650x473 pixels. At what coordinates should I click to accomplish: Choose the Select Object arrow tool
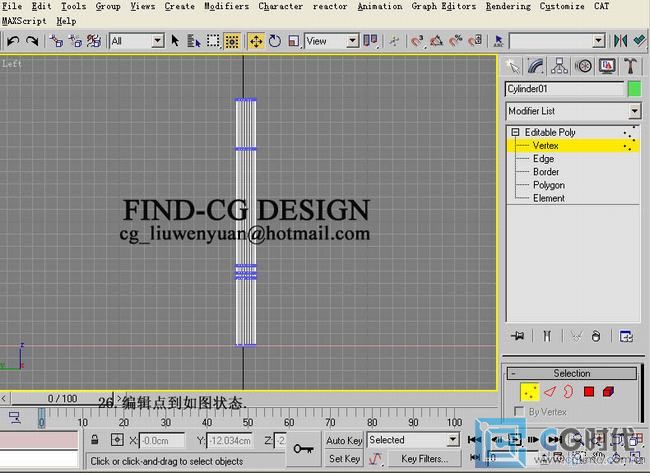(175, 41)
